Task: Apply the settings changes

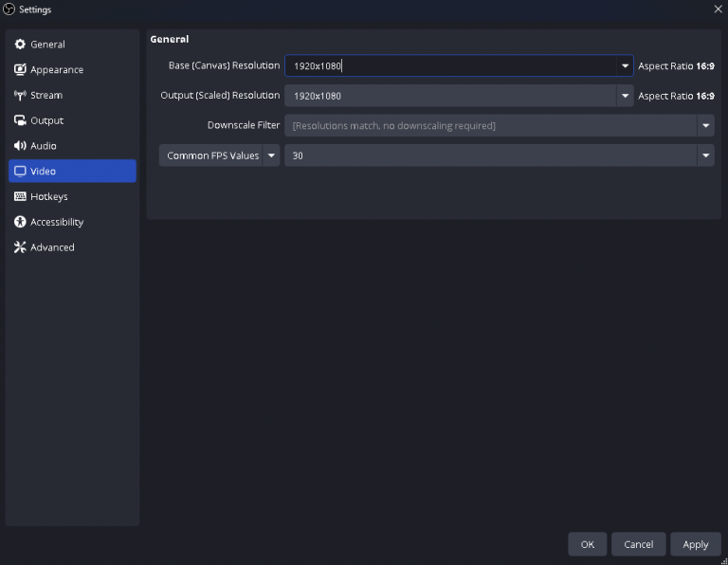Action: pos(696,544)
